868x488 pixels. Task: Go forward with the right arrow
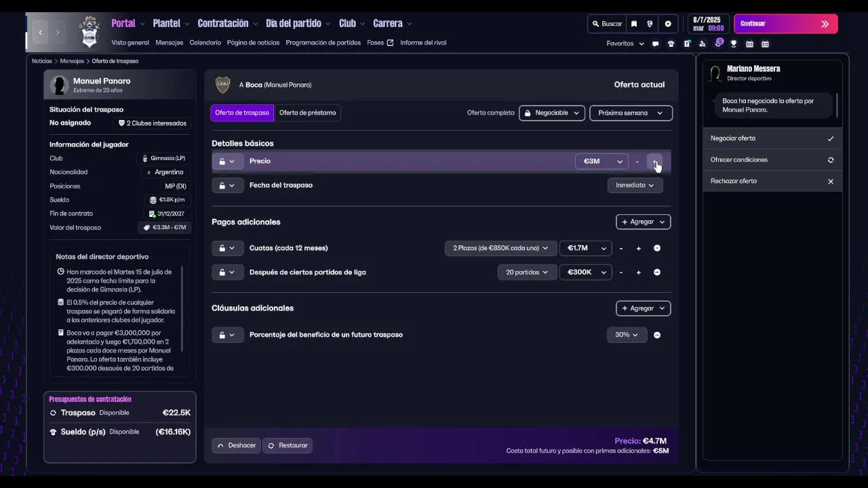pos(58,32)
